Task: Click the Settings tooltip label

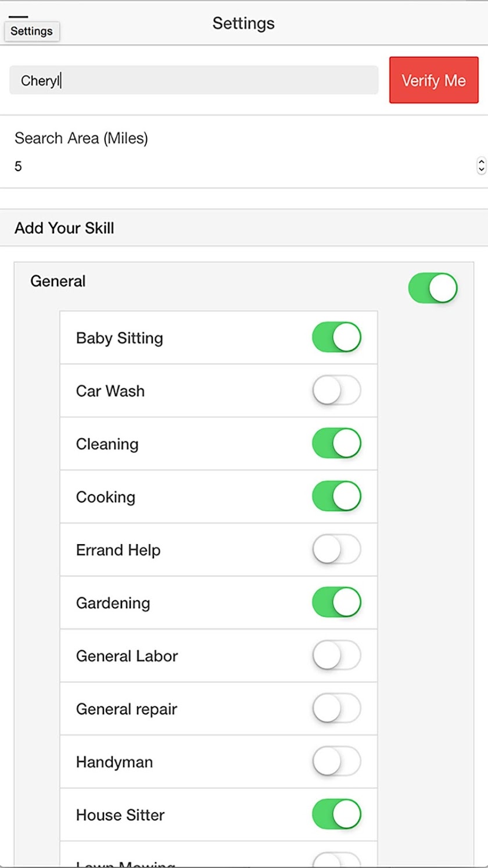Action: pos(31,31)
